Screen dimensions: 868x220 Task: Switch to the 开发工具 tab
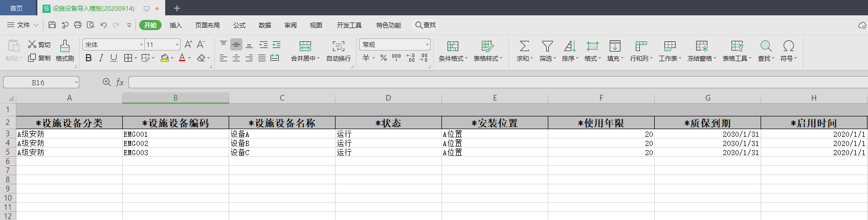(349, 25)
